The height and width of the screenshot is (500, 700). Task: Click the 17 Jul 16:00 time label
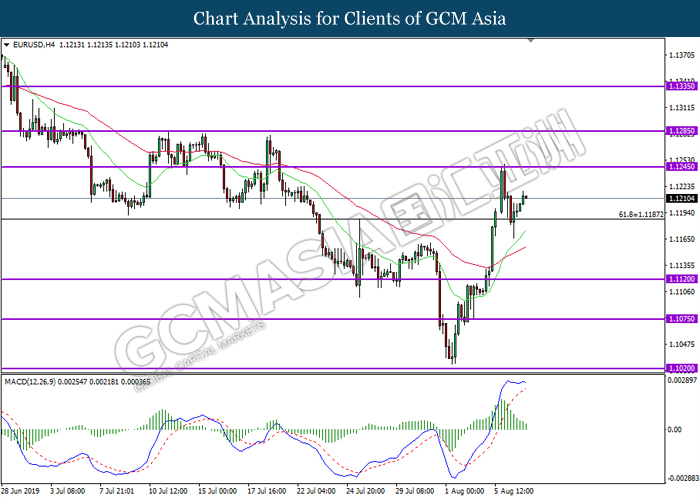point(267,491)
